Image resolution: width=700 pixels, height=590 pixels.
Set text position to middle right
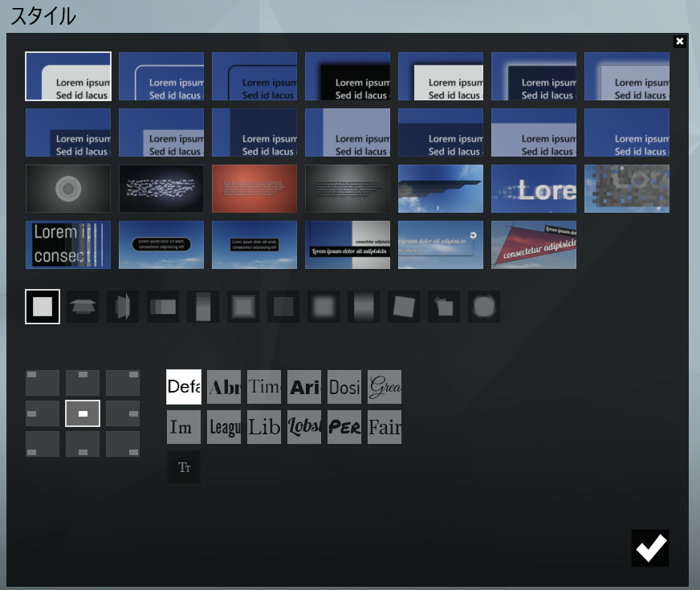[123, 413]
